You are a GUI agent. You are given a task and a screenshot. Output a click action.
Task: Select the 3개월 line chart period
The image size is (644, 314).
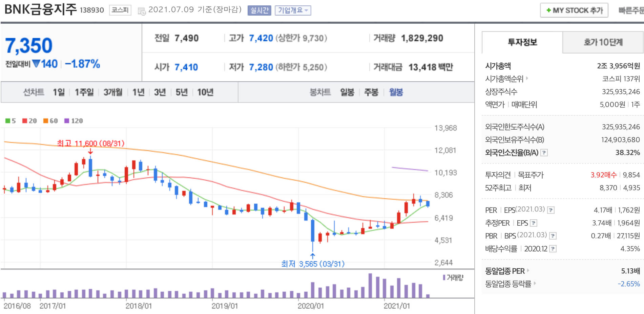point(113,92)
